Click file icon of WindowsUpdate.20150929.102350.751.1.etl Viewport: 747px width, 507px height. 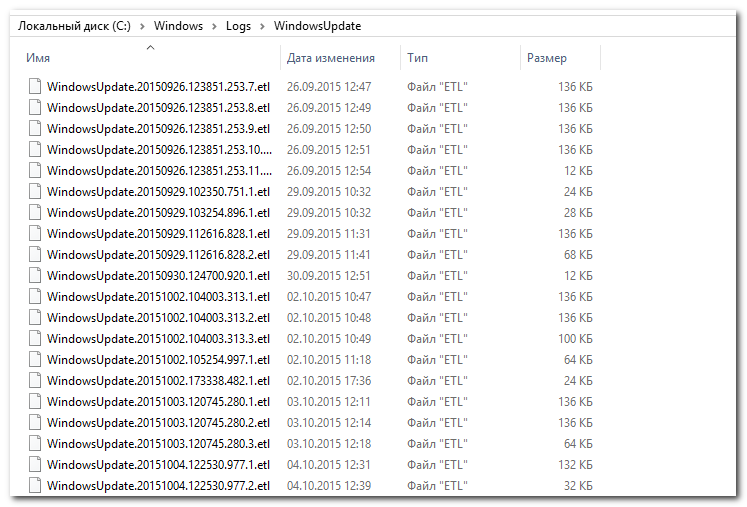point(35,191)
